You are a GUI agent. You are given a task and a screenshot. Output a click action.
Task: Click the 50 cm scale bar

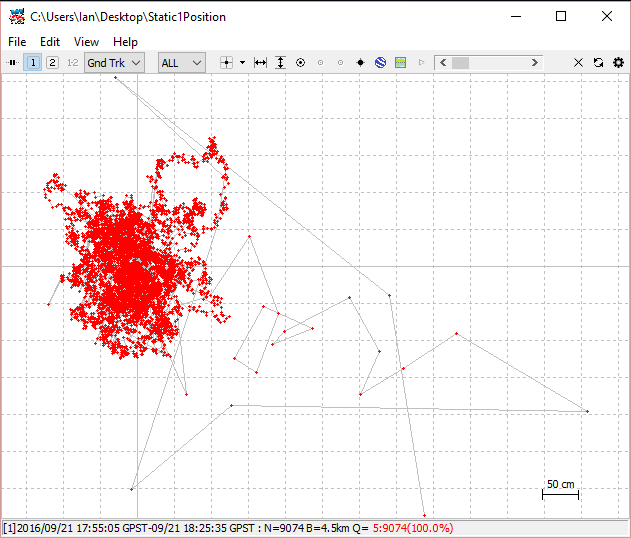[x=560, y=490]
